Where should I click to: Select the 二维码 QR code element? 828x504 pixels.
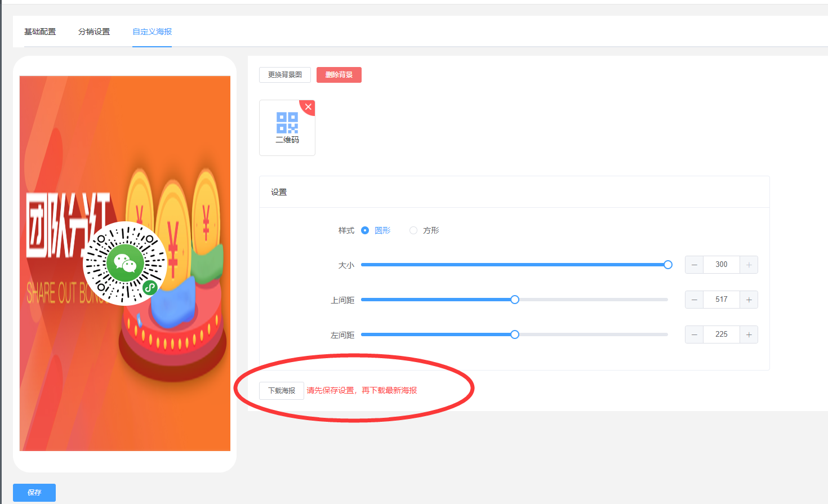click(287, 128)
